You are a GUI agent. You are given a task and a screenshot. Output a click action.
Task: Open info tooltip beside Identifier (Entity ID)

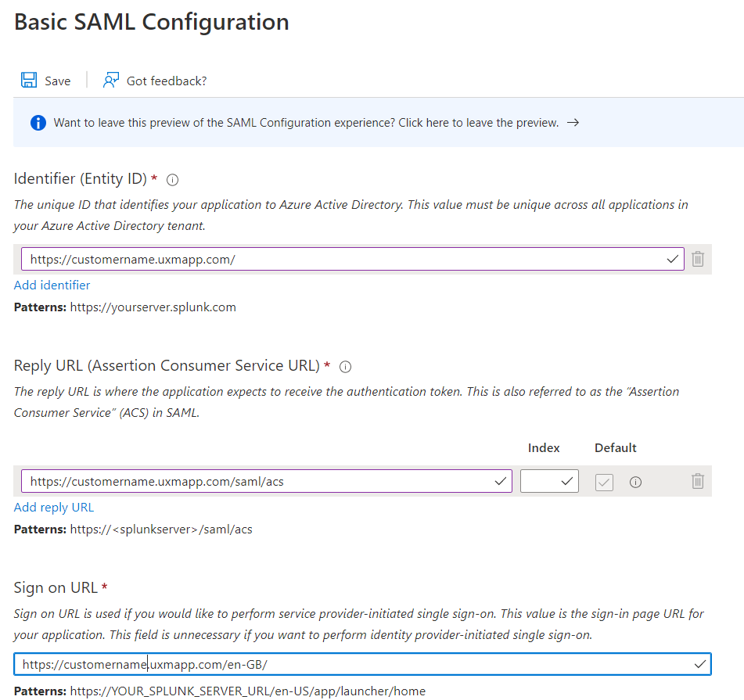coord(173,180)
